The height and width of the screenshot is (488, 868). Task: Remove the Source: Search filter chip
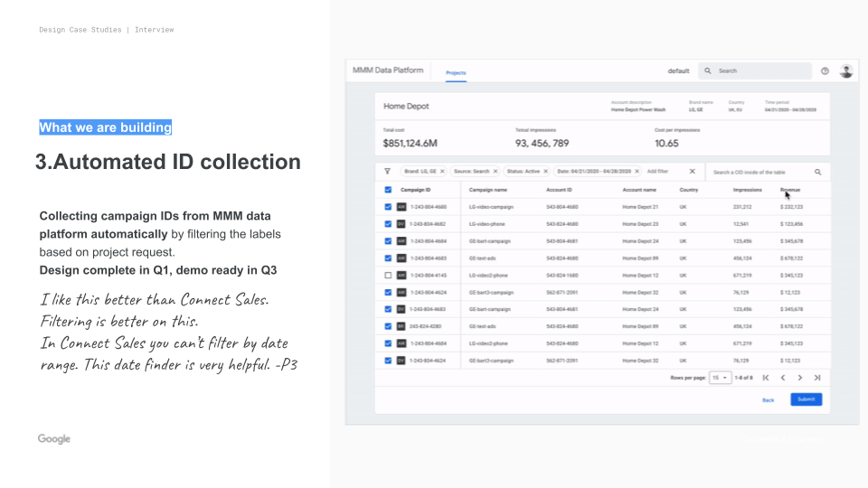pyautogui.click(x=495, y=172)
